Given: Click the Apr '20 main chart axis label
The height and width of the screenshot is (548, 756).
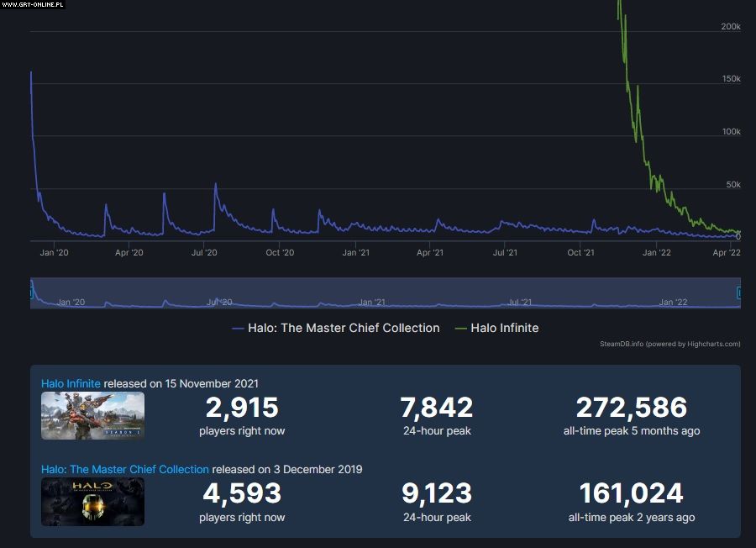Looking at the screenshot, I should [x=128, y=252].
